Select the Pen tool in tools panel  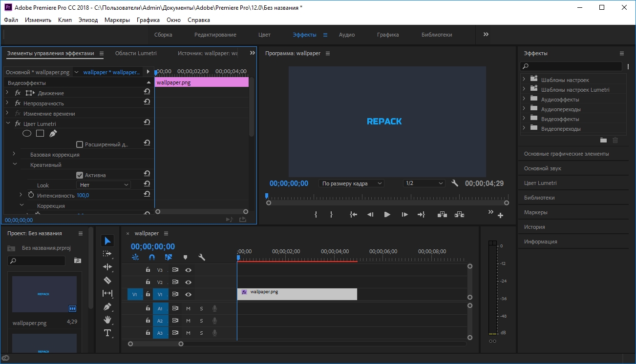107,307
